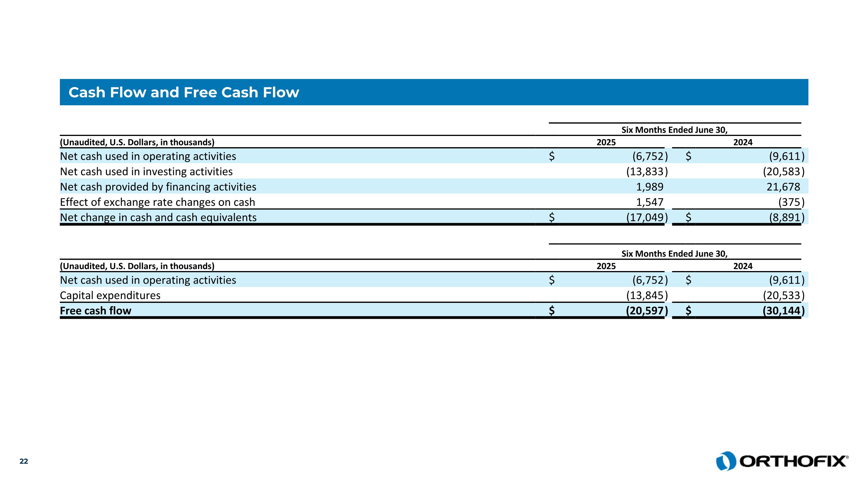
Task: Click Net change in cash and cash equivalents
Action: click(158, 218)
